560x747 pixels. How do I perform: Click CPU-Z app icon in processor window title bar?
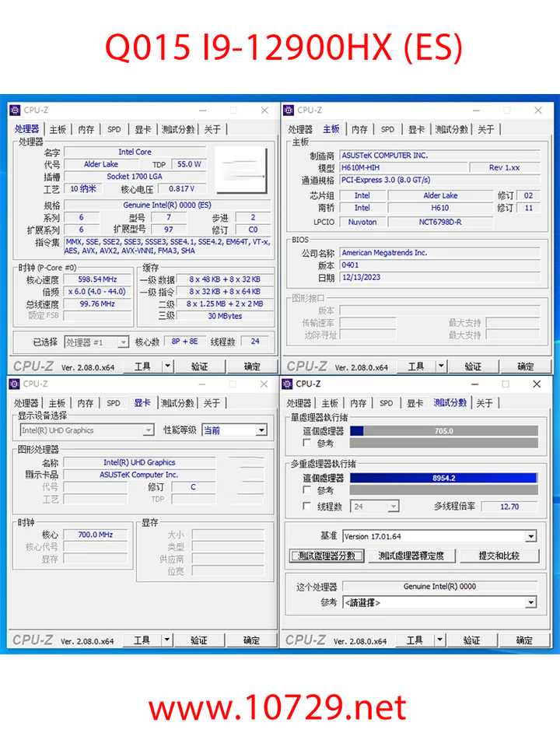[x=15, y=110]
